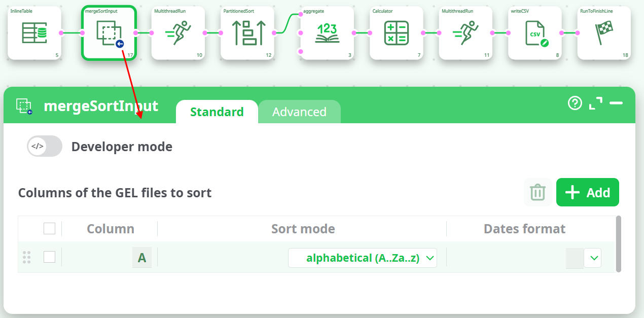
Task: Tick the checkbox of the first column row
Action: [49, 257]
